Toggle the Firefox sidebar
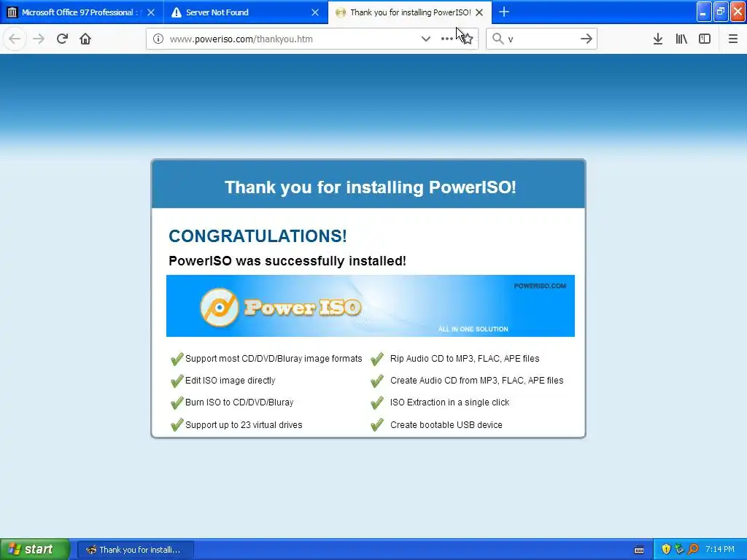The height and width of the screenshot is (560, 747). 705,39
